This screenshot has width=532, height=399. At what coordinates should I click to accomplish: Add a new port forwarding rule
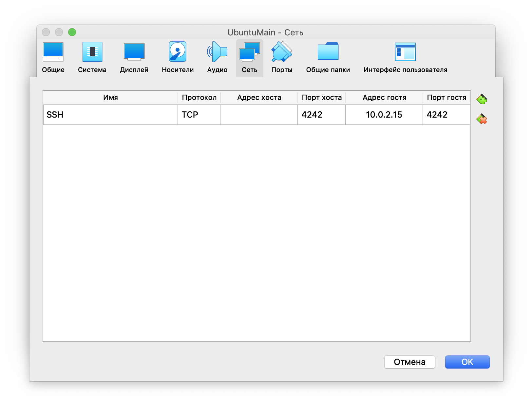point(482,99)
